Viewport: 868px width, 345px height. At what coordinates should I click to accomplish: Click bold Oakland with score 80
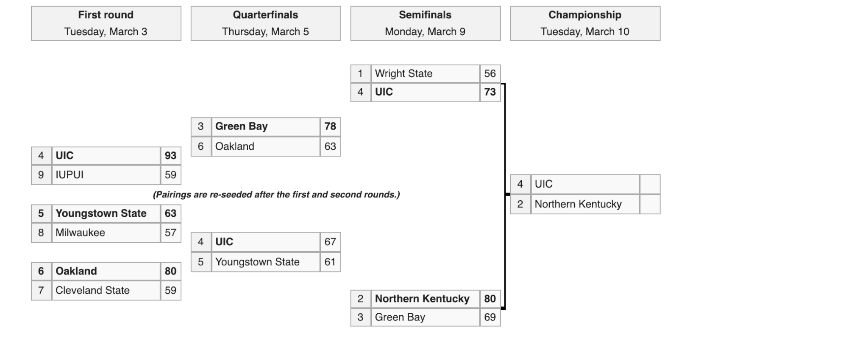click(x=106, y=271)
